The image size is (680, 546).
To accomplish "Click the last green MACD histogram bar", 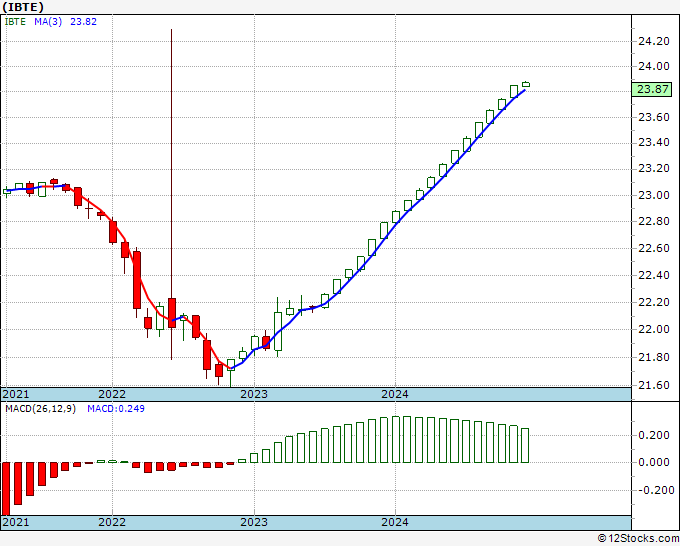I will point(525,445).
